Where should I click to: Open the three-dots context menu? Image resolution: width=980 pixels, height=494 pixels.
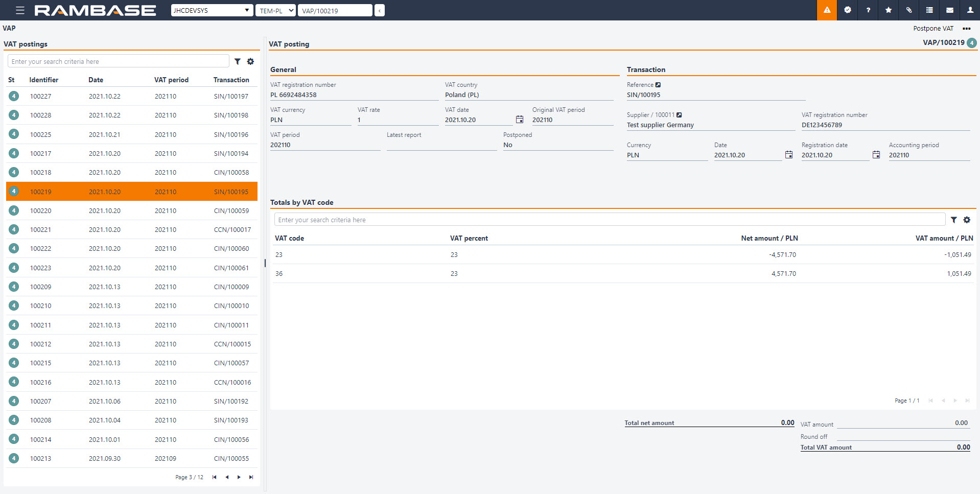point(967,29)
